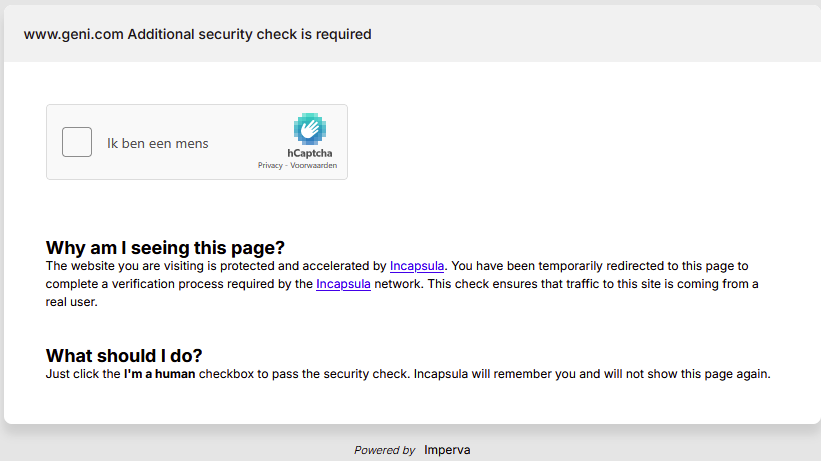The width and height of the screenshot is (821, 461).
Task: Click the "What should I do?" heading
Action: point(124,355)
